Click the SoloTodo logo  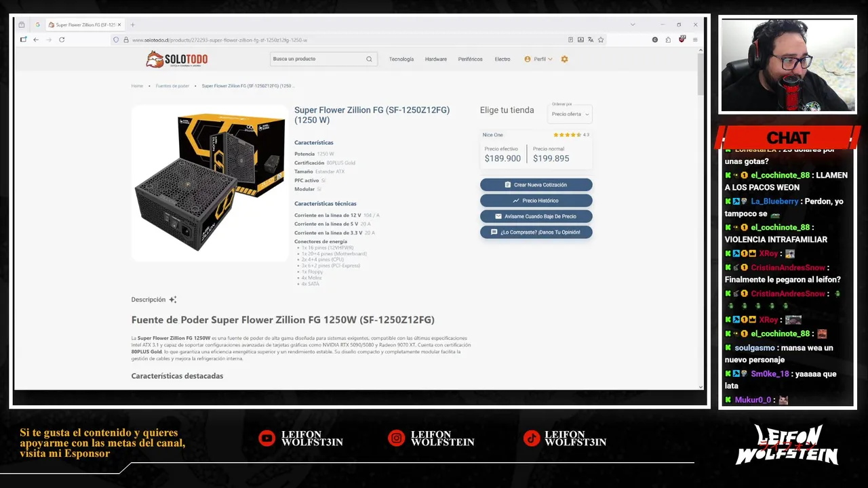coord(177,59)
